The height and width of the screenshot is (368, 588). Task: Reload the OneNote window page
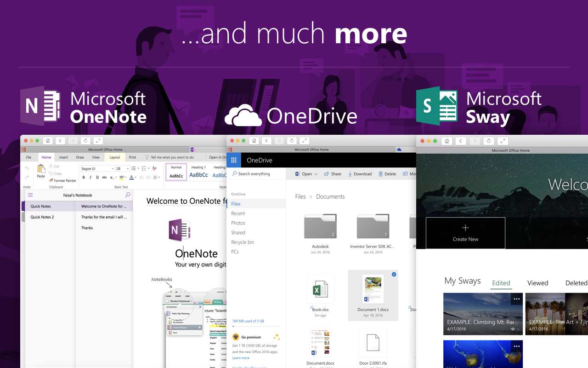85,141
